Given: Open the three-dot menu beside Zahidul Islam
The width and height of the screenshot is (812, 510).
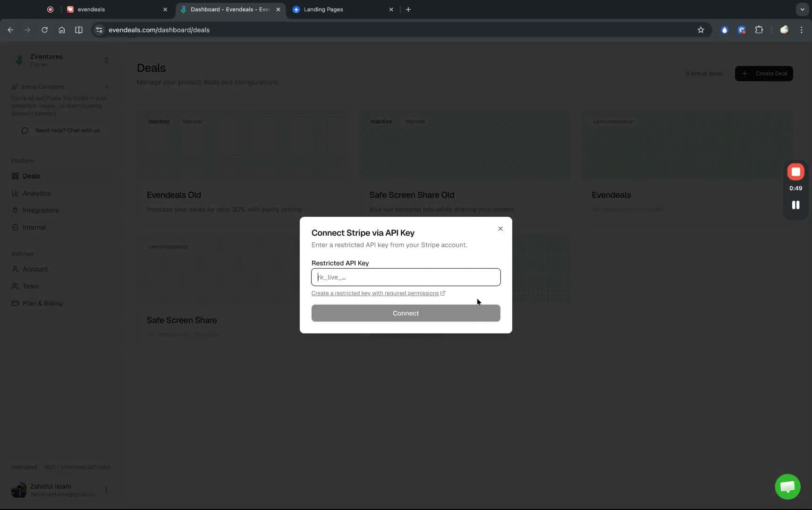Looking at the screenshot, I should 106,490.
